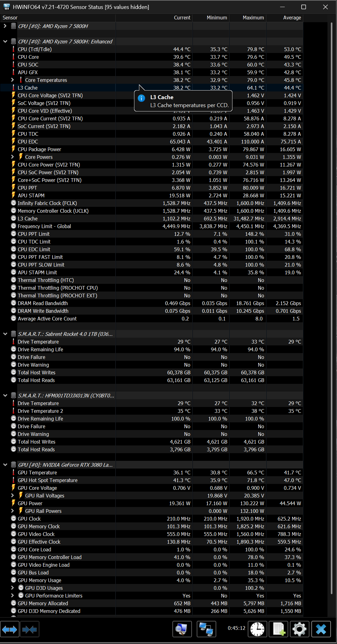This screenshot has height=644, width=337.
Task: Click the networked computers icon in the toolbar
Action: (x=206, y=629)
